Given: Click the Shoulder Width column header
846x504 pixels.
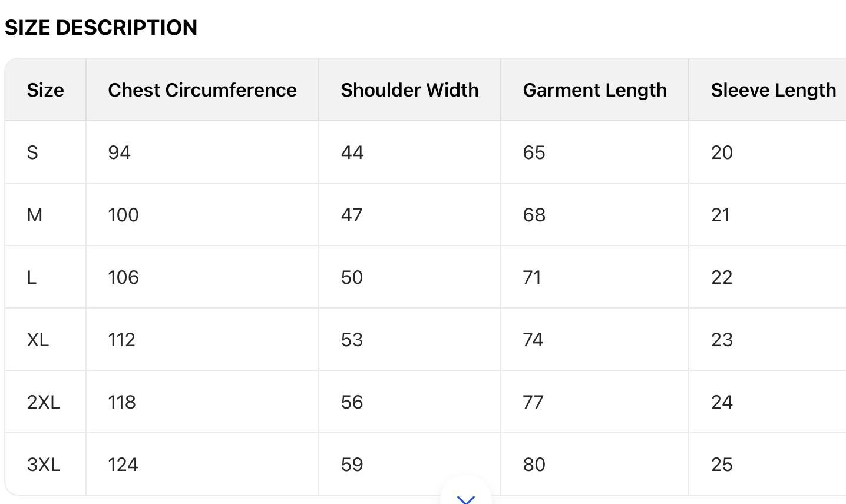Looking at the screenshot, I should (409, 90).
